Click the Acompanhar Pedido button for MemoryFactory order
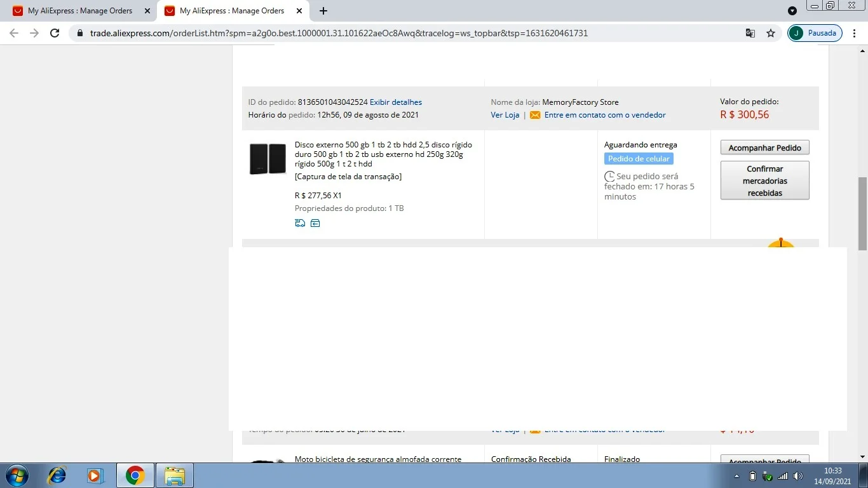Image resolution: width=868 pixels, height=488 pixels. [765, 147]
